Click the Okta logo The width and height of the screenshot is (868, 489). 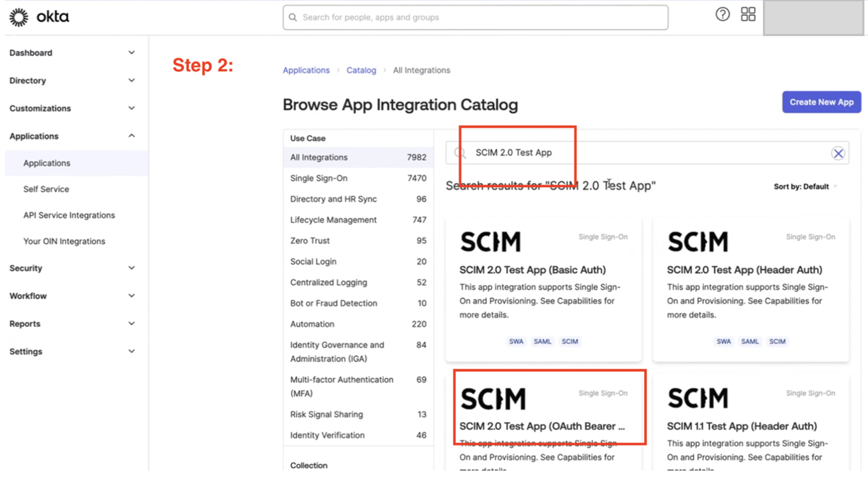(x=39, y=17)
